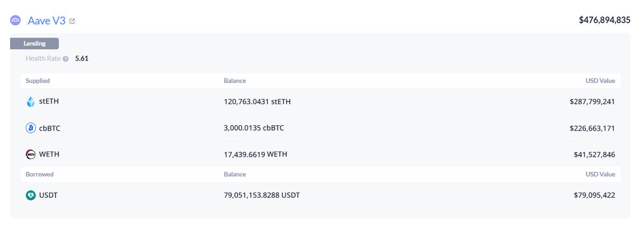This screenshot has width=644, height=229.
Task: Click the Supplied column header
Action: coord(38,81)
